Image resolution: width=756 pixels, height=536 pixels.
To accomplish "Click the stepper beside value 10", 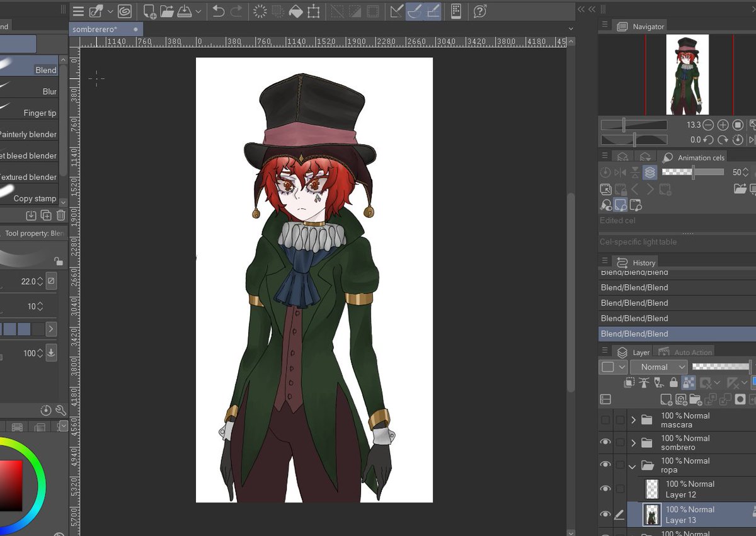I will 40,306.
